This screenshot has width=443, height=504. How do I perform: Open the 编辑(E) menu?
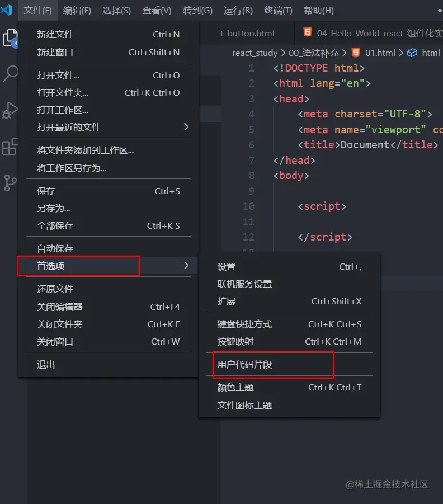click(x=77, y=10)
